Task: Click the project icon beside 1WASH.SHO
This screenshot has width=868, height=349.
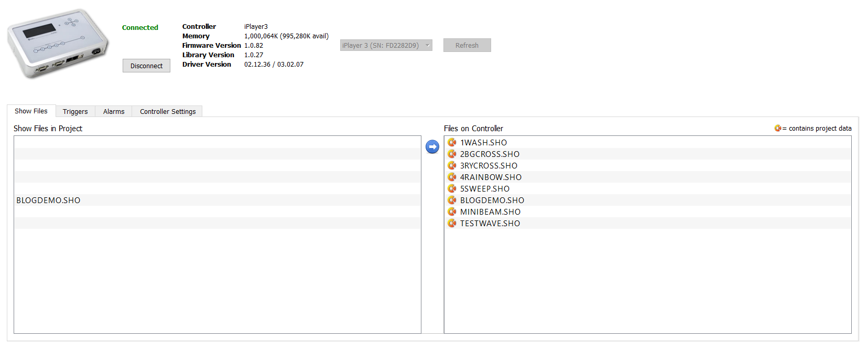Action: (452, 142)
